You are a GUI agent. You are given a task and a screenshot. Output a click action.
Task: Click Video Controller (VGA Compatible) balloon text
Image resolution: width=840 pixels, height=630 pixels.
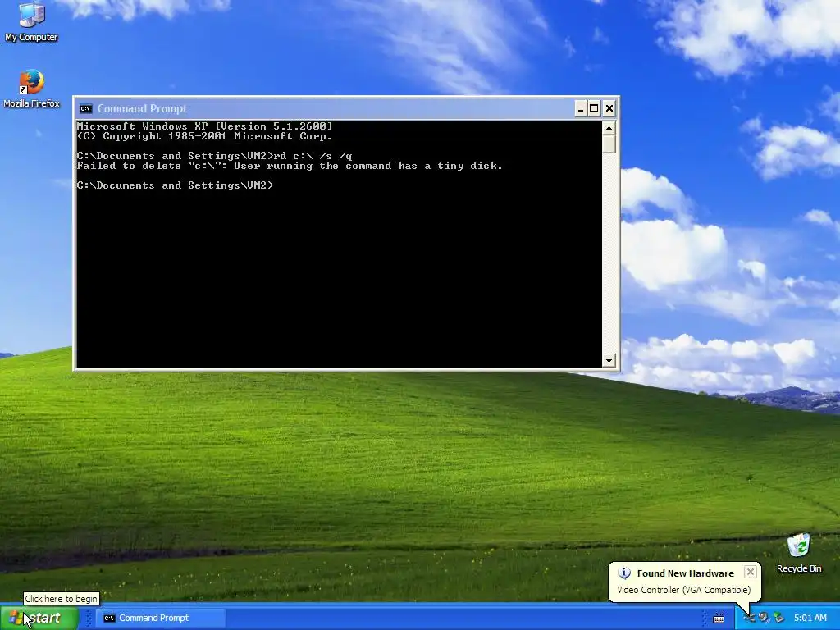pos(684,590)
